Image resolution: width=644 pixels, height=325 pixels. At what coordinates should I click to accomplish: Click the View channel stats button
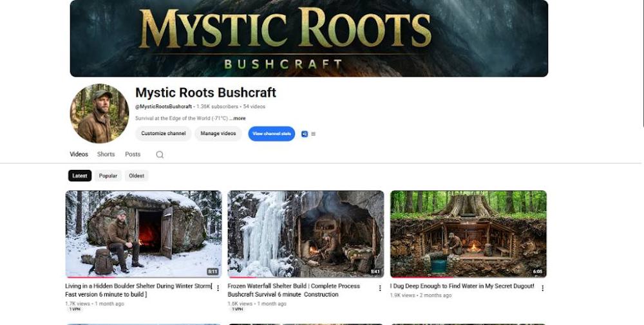coord(272,134)
